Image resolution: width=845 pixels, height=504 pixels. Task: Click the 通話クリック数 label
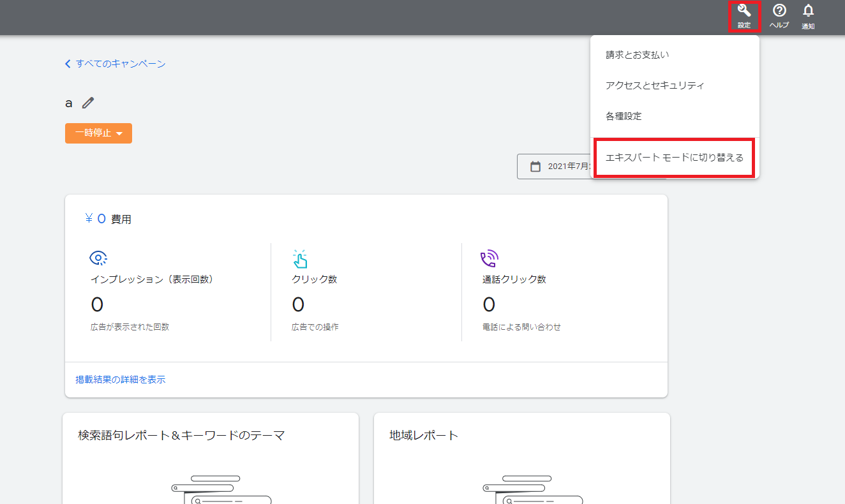[514, 279]
